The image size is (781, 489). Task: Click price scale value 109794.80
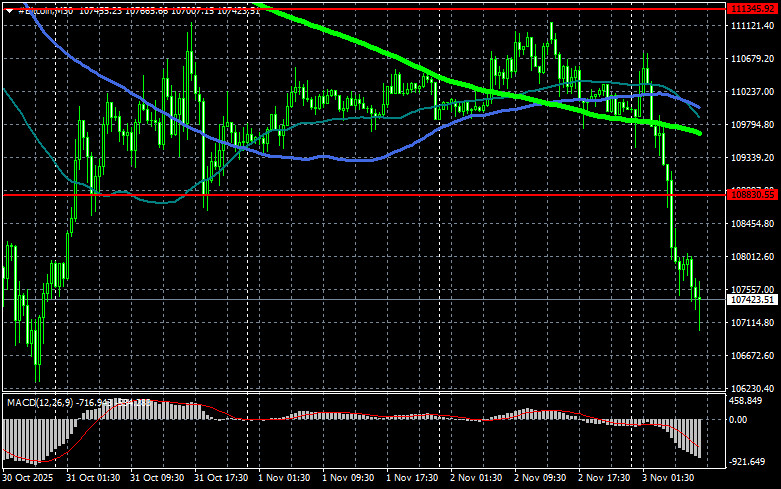752,124
